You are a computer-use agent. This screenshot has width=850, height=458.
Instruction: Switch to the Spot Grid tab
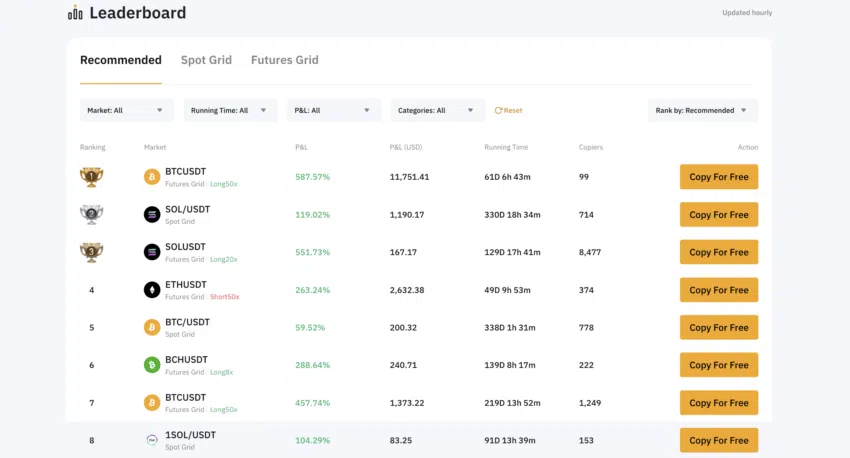(x=206, y=60)
